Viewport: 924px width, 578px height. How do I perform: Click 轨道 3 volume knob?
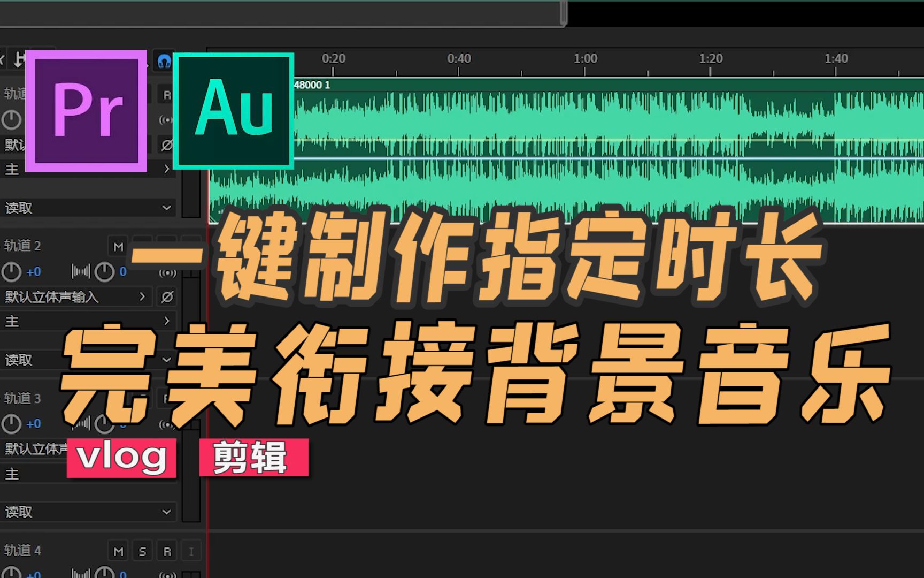pos(11,424)
